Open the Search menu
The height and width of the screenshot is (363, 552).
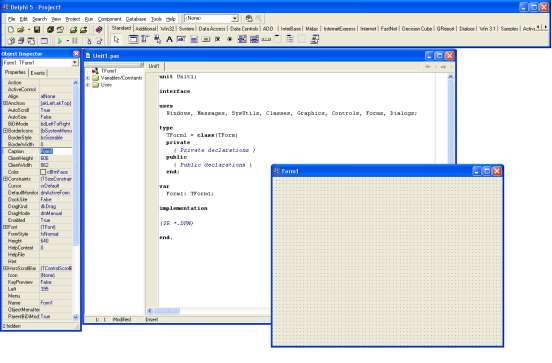[39, 19]
